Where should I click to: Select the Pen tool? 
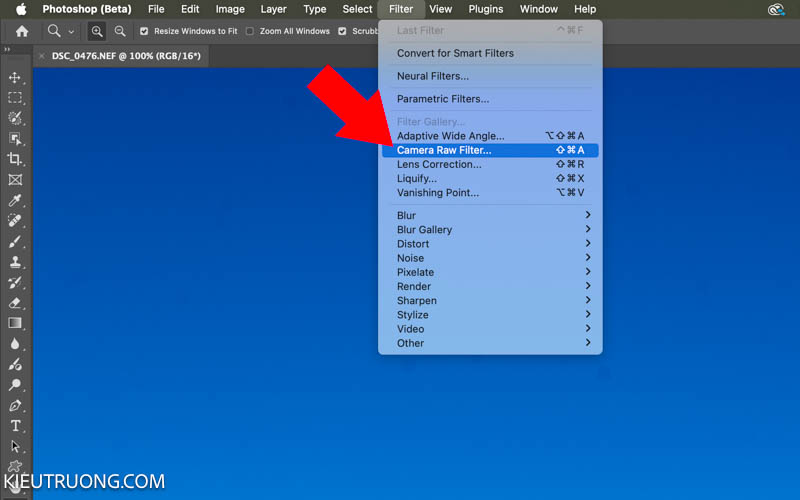point(15,406)
